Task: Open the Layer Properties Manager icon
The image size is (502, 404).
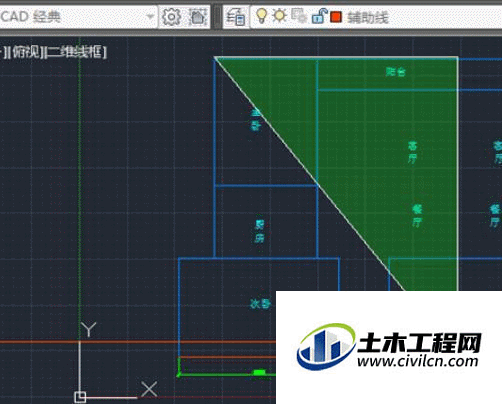Action: 236,17
